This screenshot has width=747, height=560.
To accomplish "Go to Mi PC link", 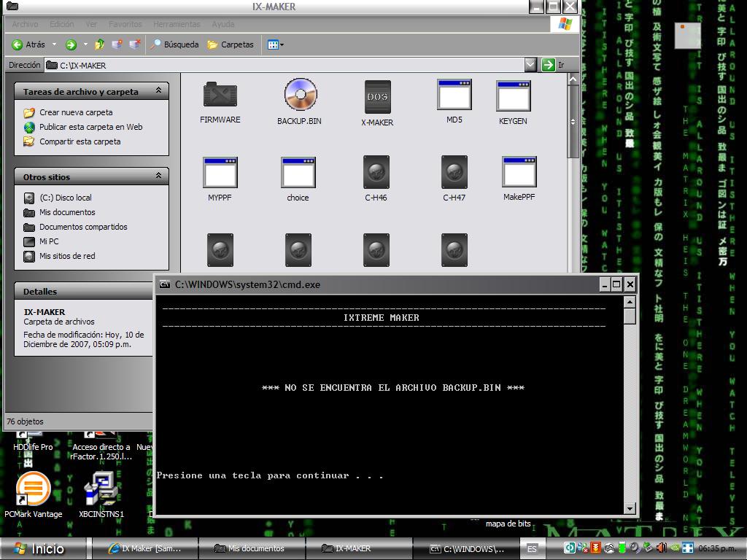I will (49, 241).
